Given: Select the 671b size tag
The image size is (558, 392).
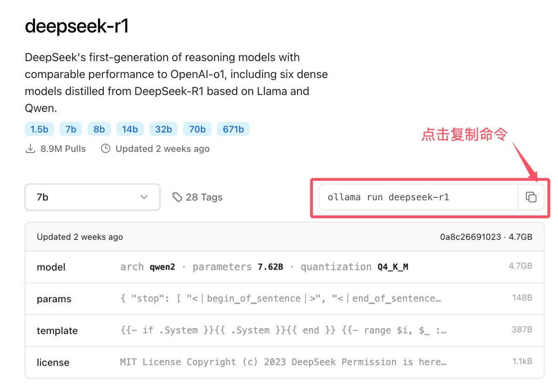Looking at the screenshot, I should coord(233,129).
